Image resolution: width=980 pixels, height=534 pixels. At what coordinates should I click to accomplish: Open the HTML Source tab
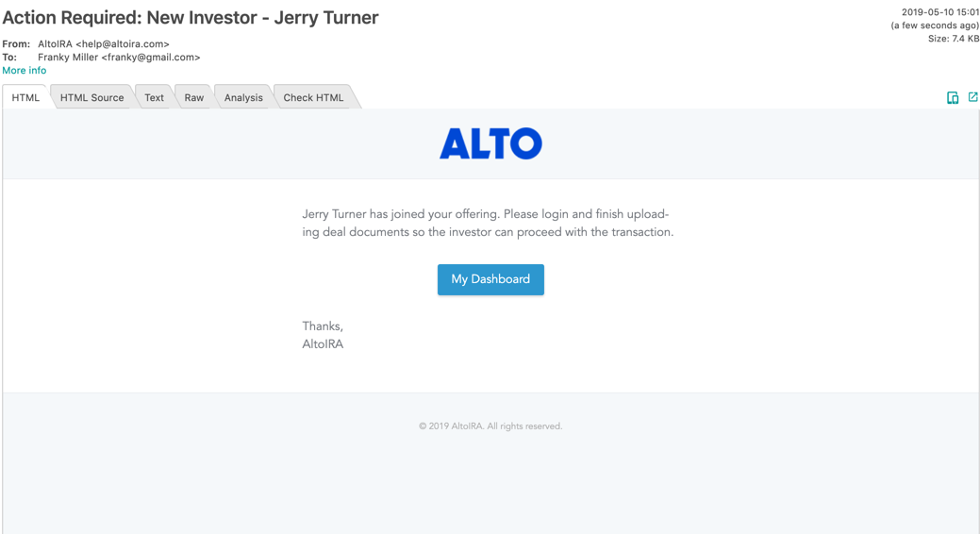[91, 97]
